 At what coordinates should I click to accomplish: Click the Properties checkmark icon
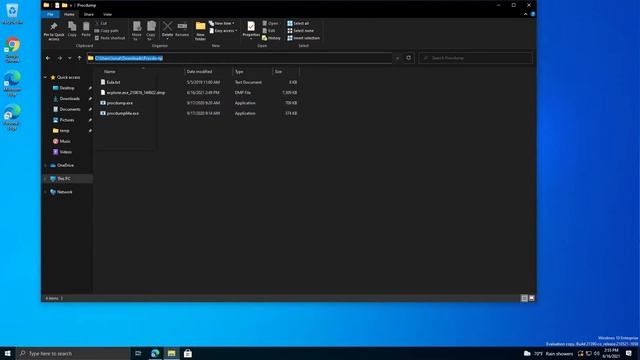tap(251, 27)
